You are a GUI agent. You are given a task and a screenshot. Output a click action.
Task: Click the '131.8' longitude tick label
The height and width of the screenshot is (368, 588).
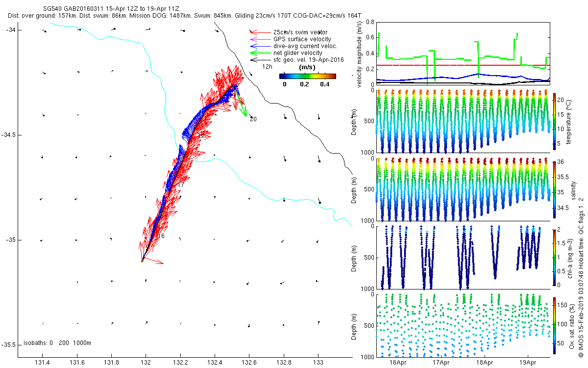click(111, 362)
